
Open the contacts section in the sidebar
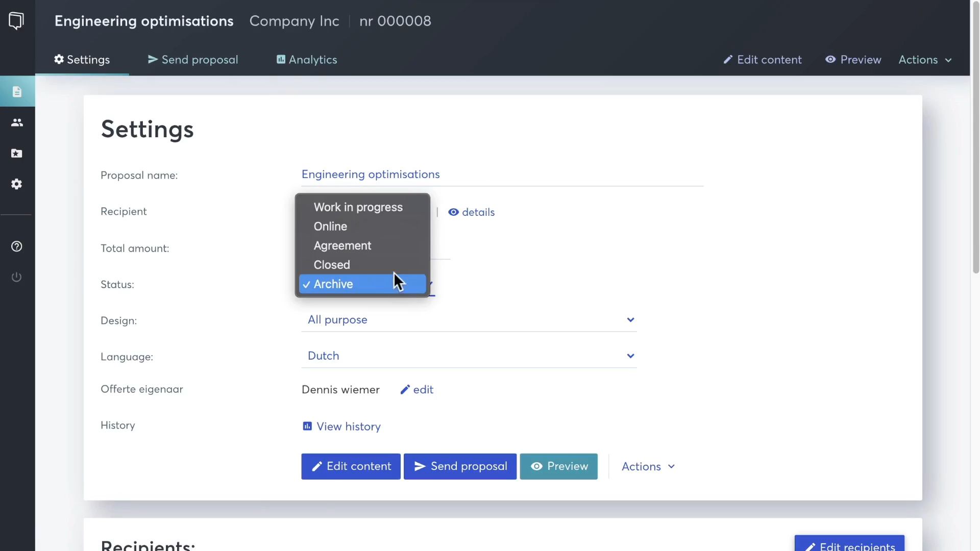click(16, 122)
